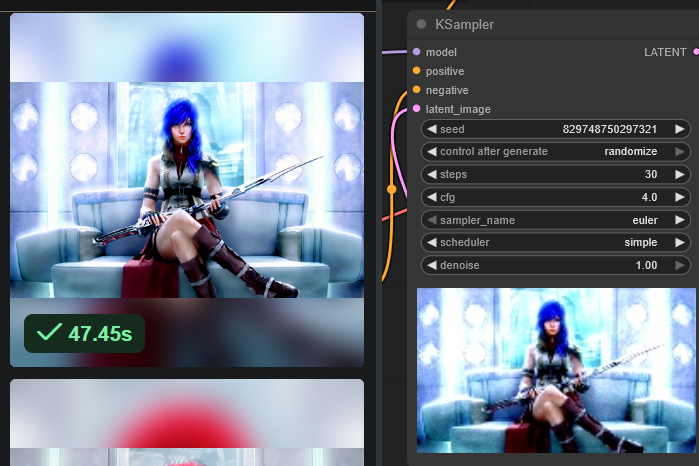
Task: Select next scheduler with right arrow
Action: coord(679,242)
